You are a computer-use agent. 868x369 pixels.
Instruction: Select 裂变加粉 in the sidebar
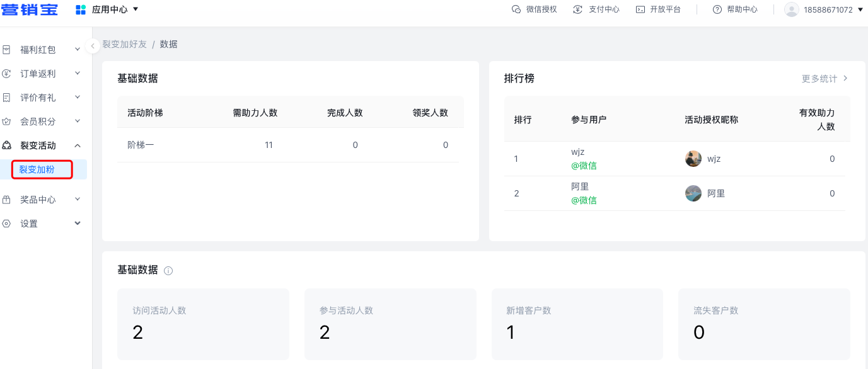pyautogui.click(x=37, y=169)
